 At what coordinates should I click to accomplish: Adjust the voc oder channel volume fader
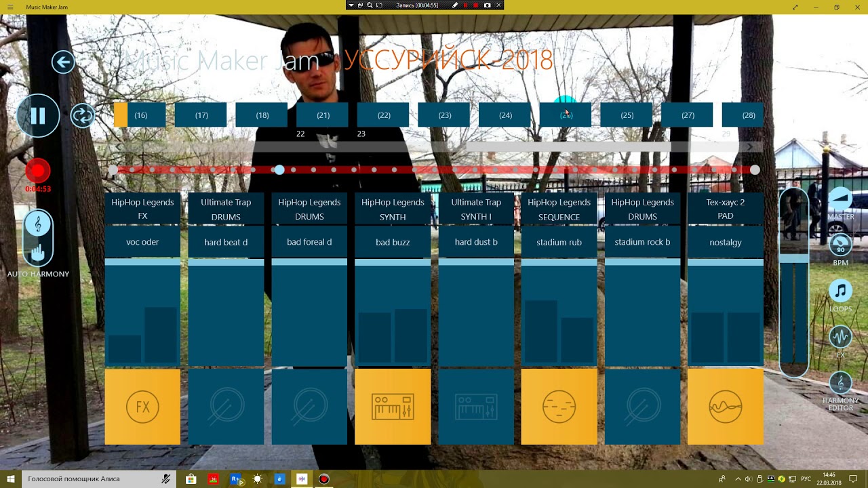coord(142,262)
